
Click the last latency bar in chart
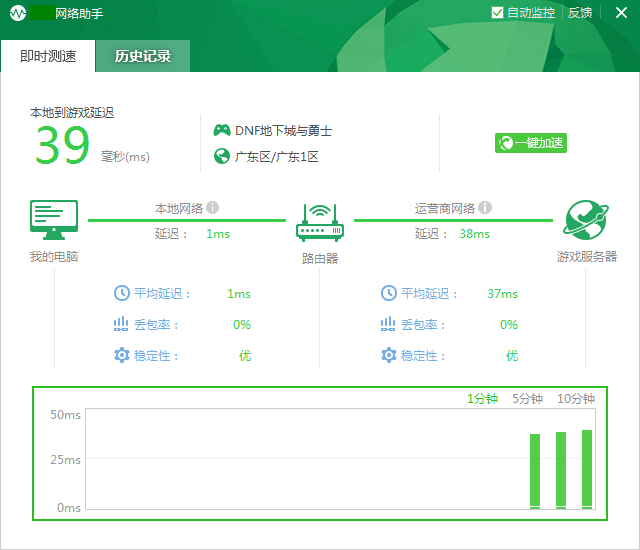[x=587, y=468]
